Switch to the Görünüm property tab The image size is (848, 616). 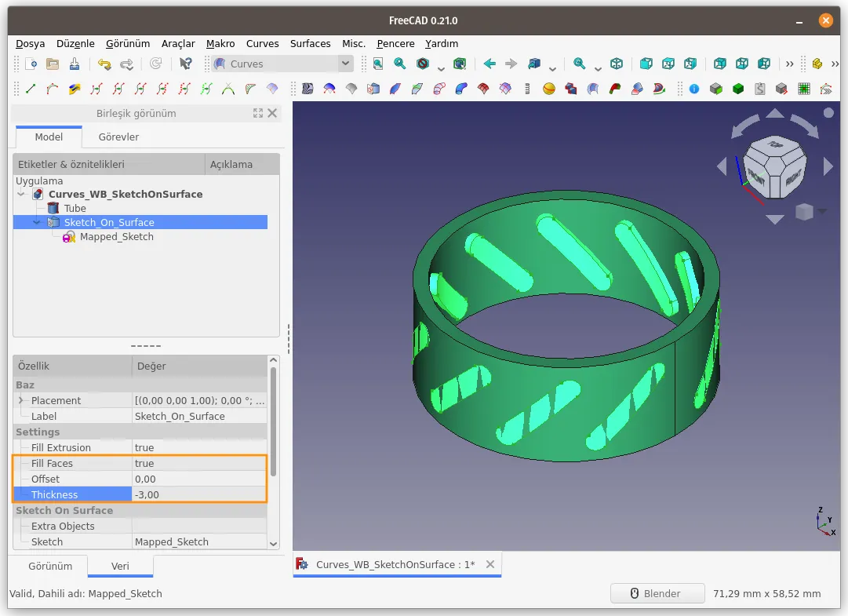pos(49,566)
